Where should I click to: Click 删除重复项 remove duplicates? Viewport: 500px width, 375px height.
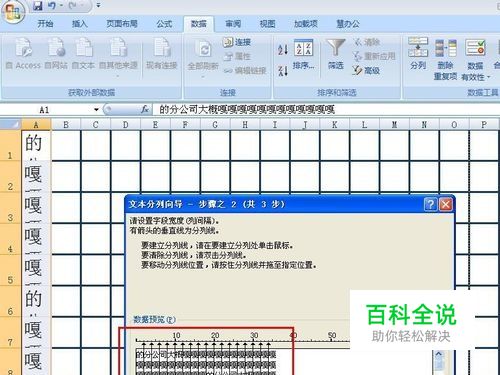point(445,59)
